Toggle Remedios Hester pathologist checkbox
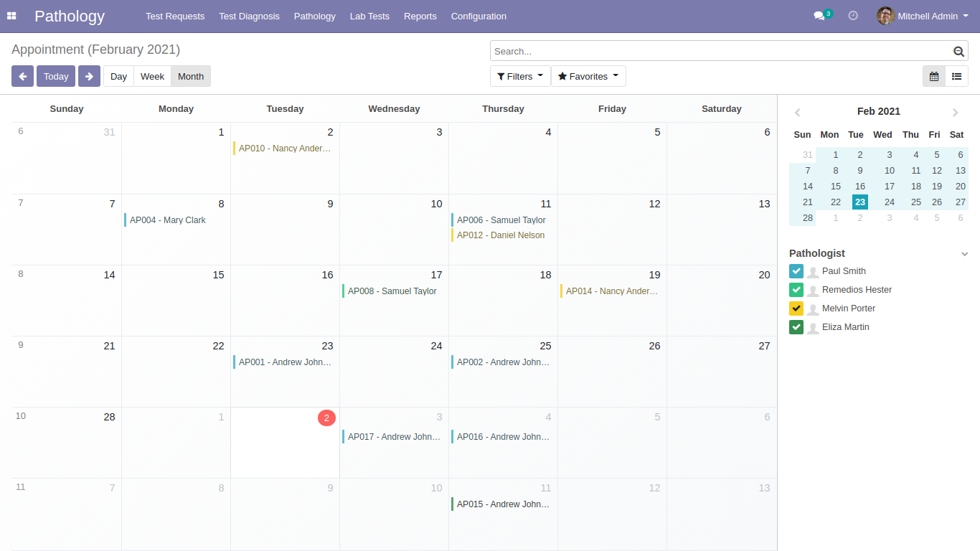Screen dimensions: 980x551 tap(796, 290)
